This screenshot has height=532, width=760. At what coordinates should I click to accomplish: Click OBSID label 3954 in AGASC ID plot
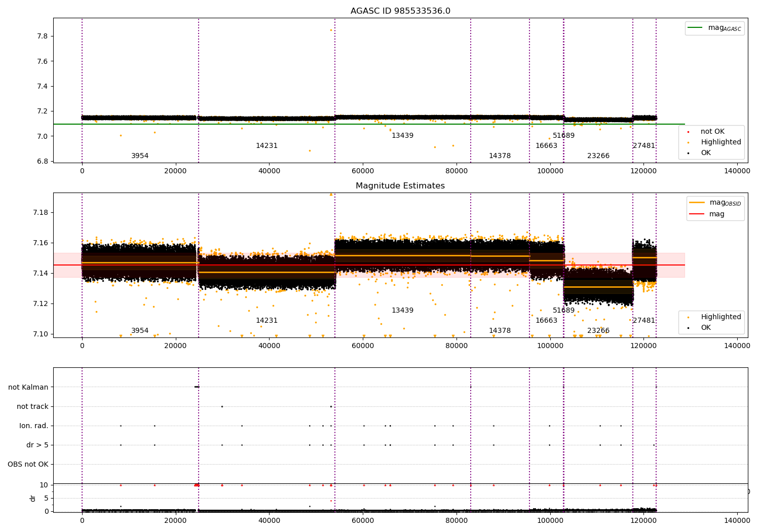point(140,156)
